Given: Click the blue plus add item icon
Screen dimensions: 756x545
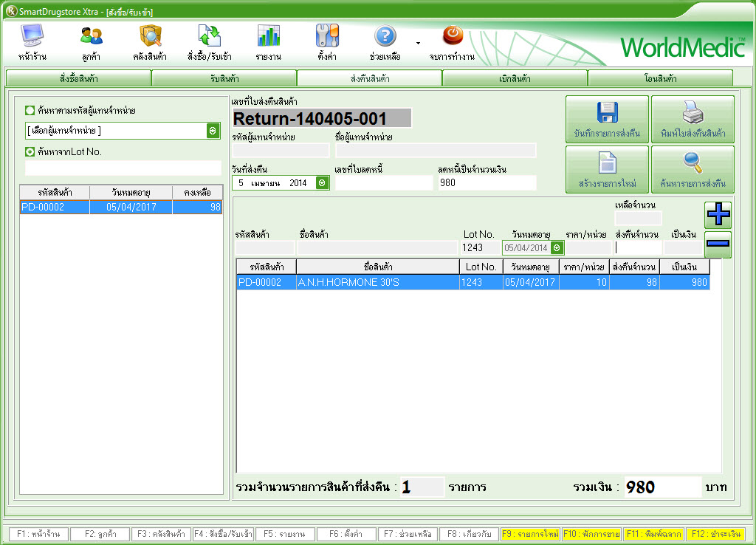Looking at the screenshot, I should point(718,215).
